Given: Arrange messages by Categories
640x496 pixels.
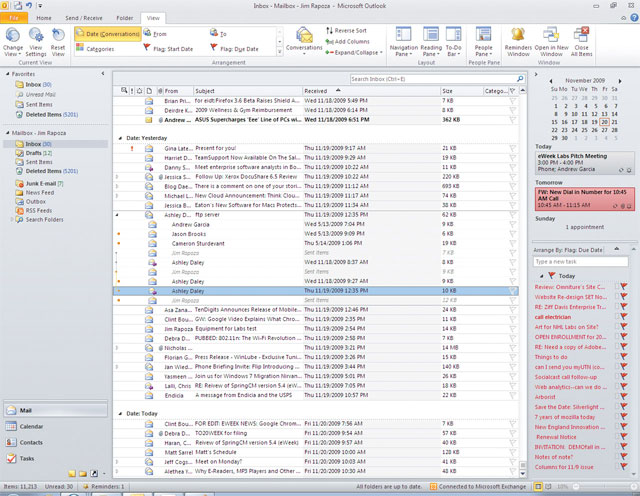Looking at the screenshot, I should pyautogui.click(x=95, y=49).
